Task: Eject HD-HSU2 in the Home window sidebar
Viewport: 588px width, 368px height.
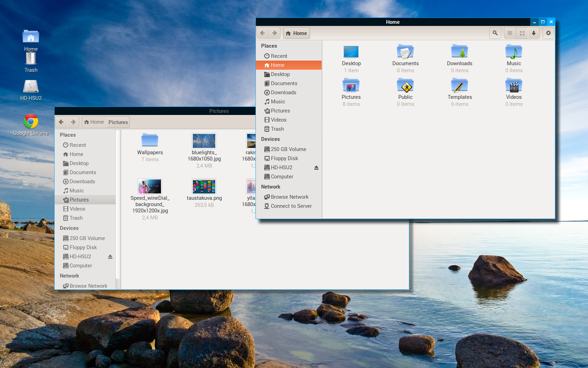Action: (x=316, y=168)
